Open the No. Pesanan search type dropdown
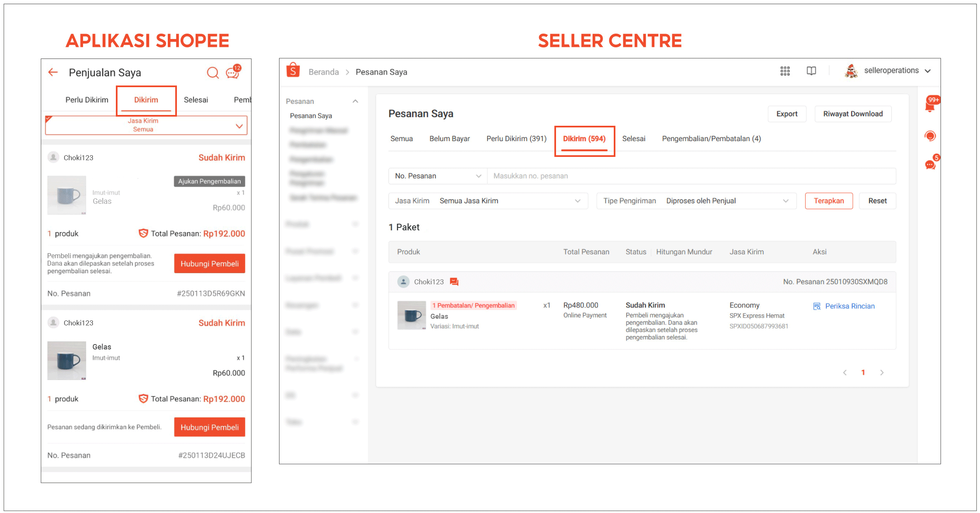 (x=437, y=176)
